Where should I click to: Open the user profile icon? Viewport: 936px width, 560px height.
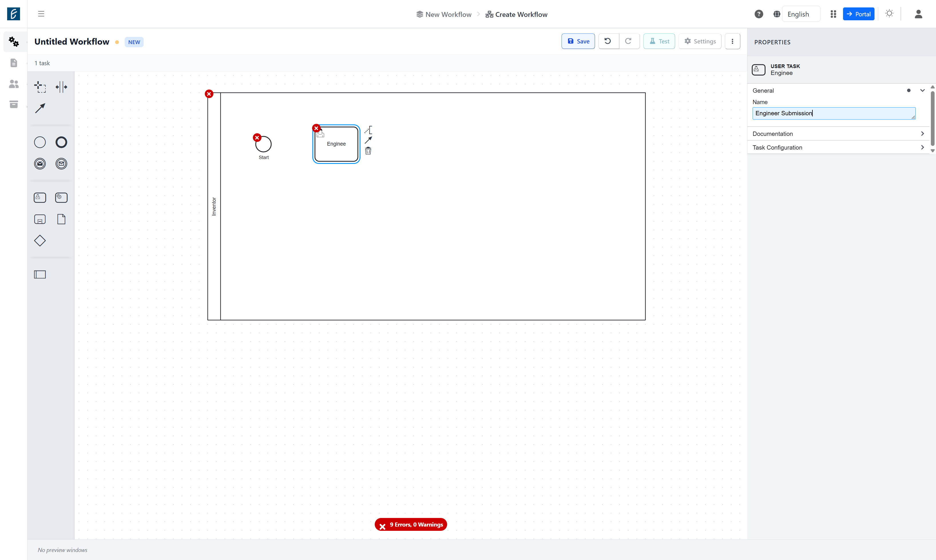(918, 14)
